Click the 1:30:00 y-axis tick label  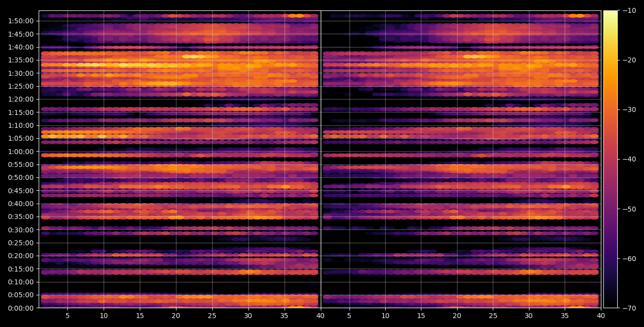[x=21, y=73]
